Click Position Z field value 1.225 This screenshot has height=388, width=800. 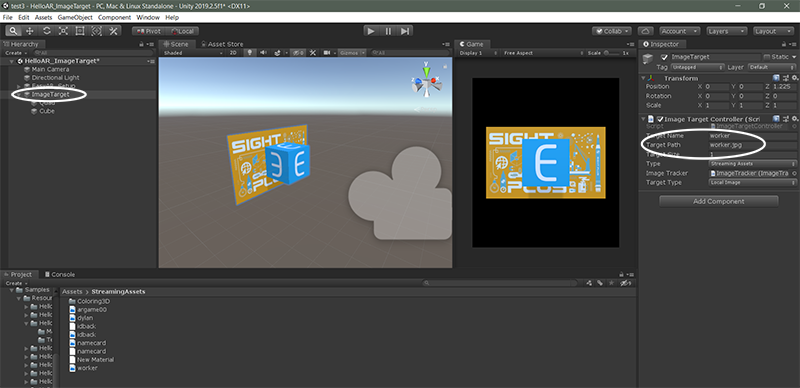pyautogui.click(x=784, y=87)
